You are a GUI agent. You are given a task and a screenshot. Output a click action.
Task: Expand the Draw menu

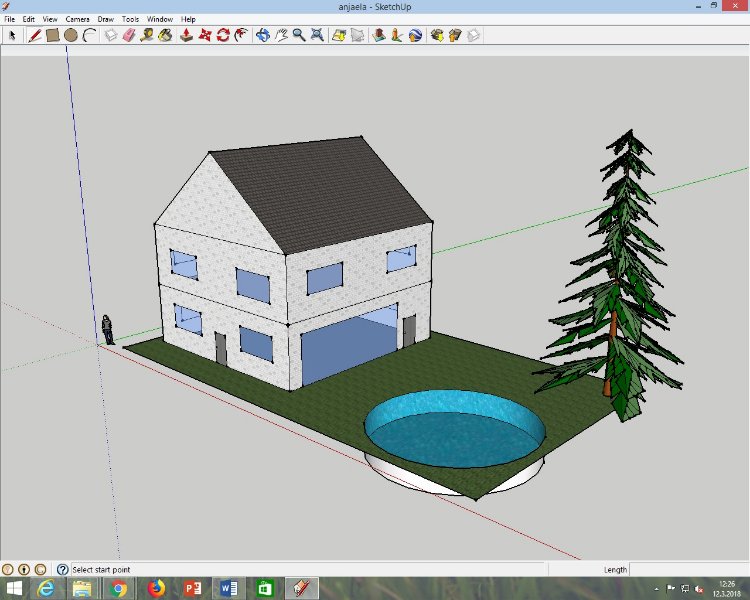point(105,19)
